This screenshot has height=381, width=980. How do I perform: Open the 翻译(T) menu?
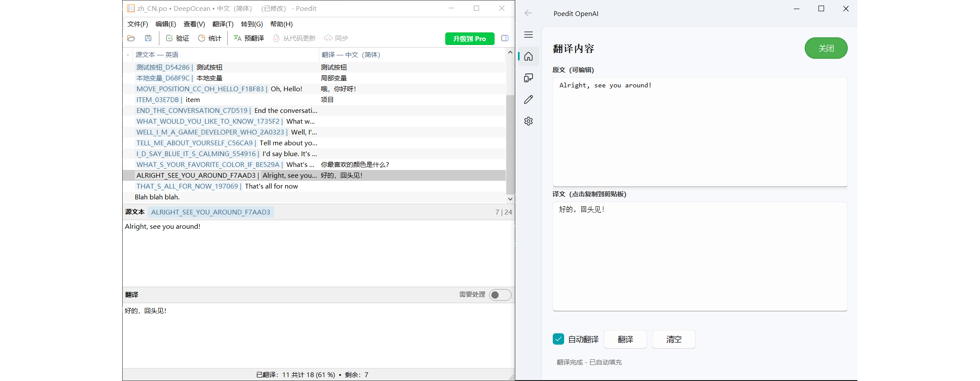pyautogui.click(x=223, y=24)
